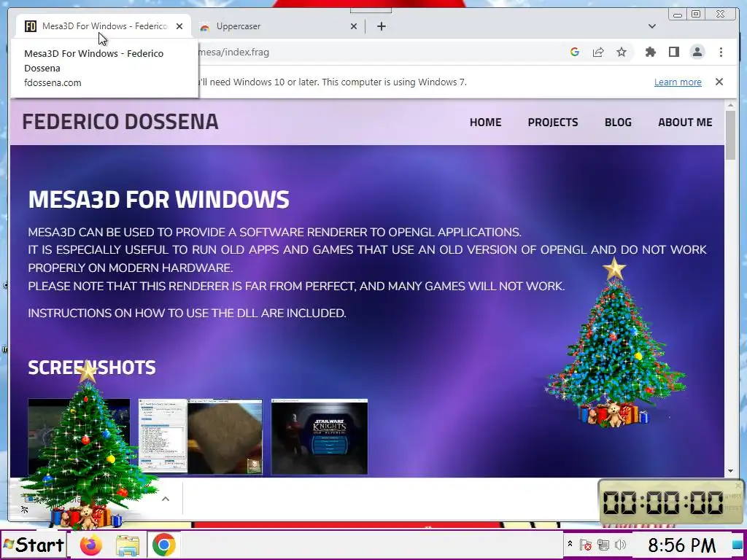
Task: Switch to the Mesa3D For Windows tab
Action: (104, 26)
